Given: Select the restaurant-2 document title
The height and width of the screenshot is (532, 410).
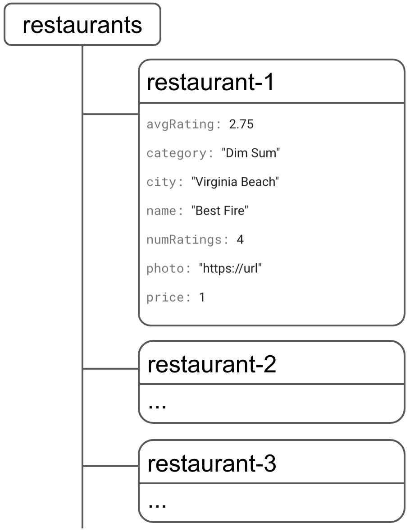Looking at the screenshot, I should point(211,365).
